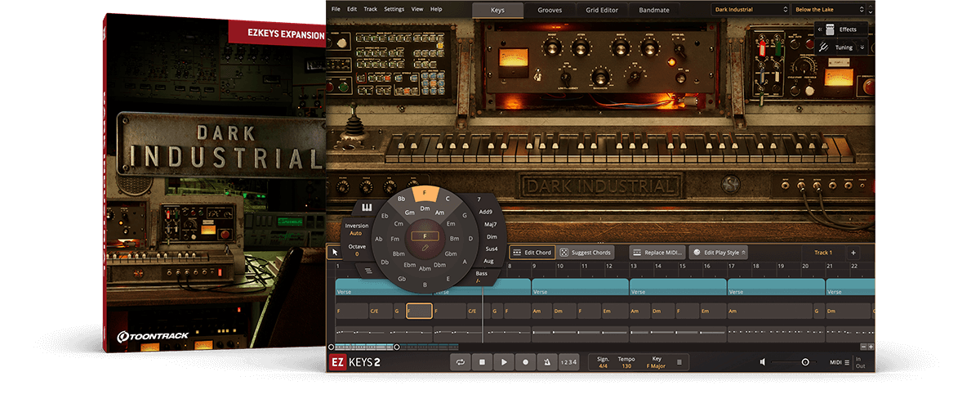Open the Track menu
This screenshot has height=399, width=980.
pos(370,9)
